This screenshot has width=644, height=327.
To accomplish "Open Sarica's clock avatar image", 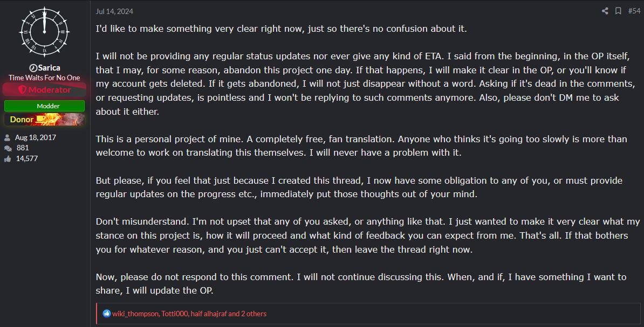I will coord(44,32).
